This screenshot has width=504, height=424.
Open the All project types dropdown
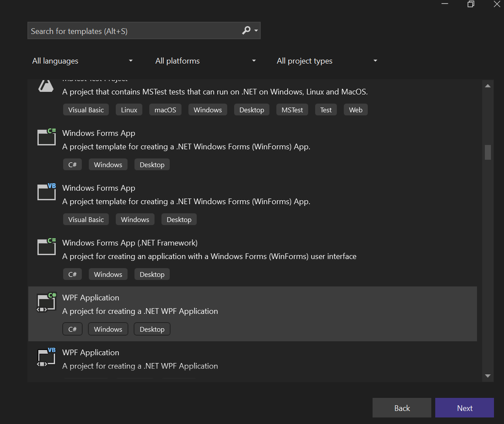point(327,61)
